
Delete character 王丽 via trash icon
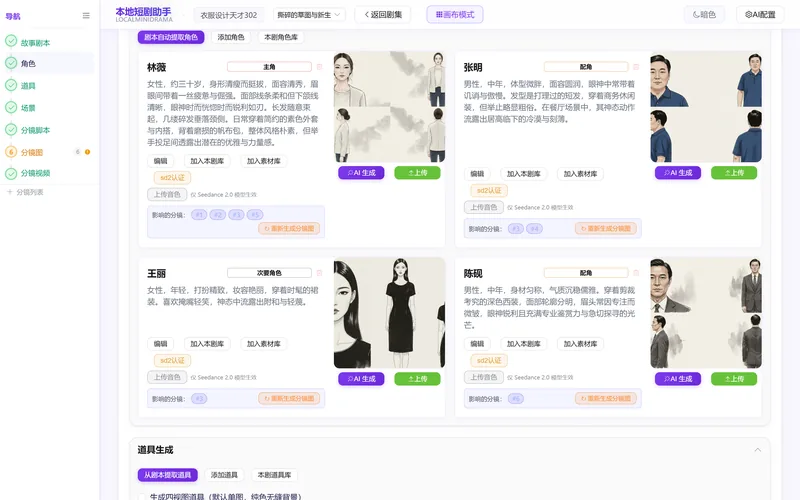(319, 273)
